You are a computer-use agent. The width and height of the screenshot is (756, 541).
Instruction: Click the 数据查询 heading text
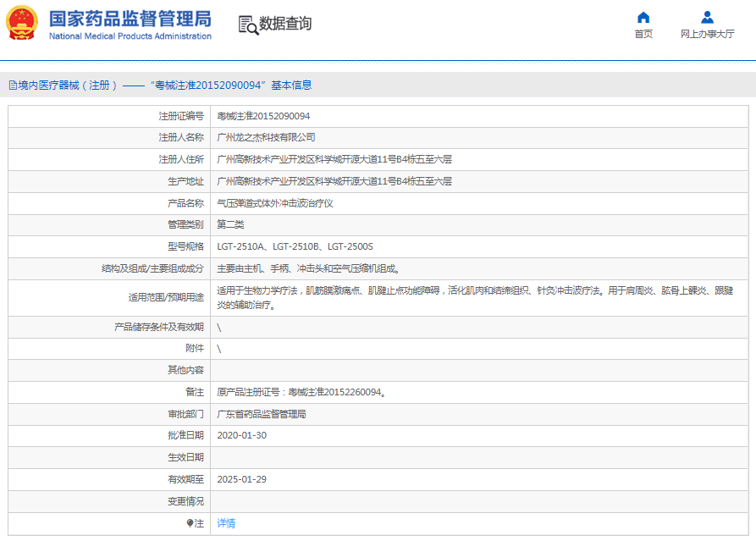(x=285, y=24)
